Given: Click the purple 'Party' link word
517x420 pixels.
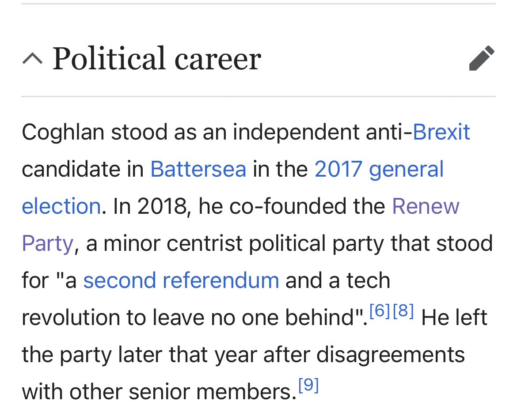Looking at the screenshot, I should pos(47,244).
